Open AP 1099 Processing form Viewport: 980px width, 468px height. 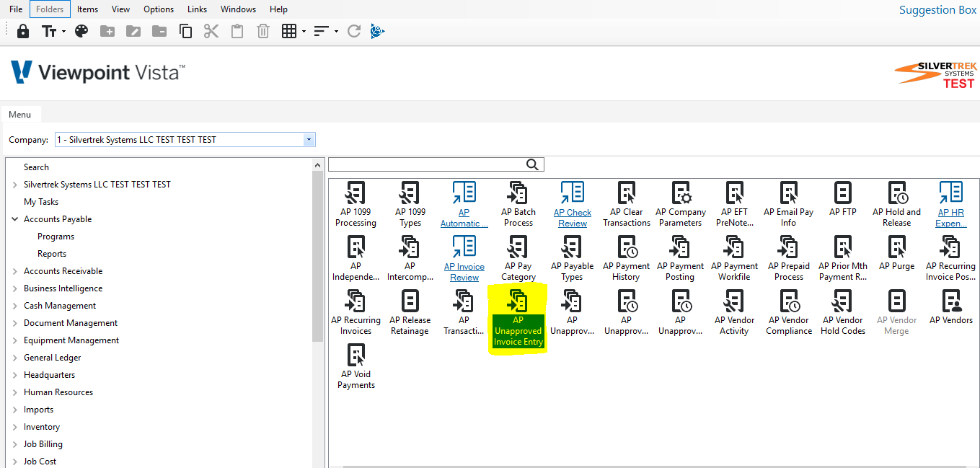[356, 204]
